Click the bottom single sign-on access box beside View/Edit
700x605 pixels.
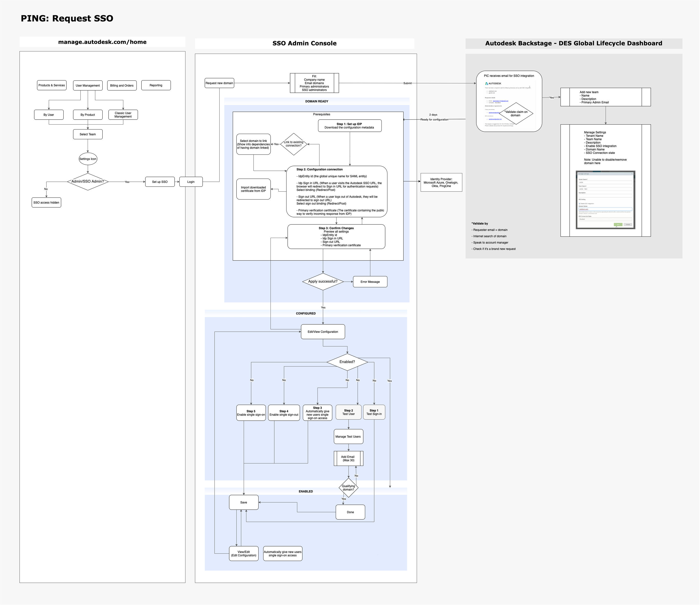tap(283, 554)
